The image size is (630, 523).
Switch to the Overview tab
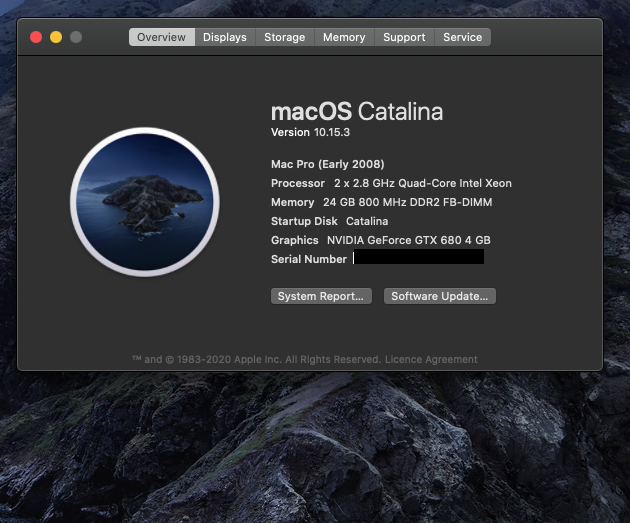click(162, 37)
